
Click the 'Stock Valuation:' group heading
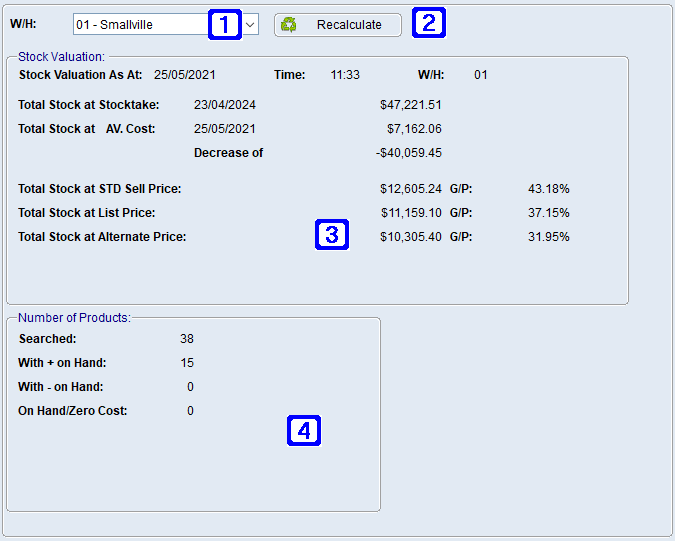(62, 57)
